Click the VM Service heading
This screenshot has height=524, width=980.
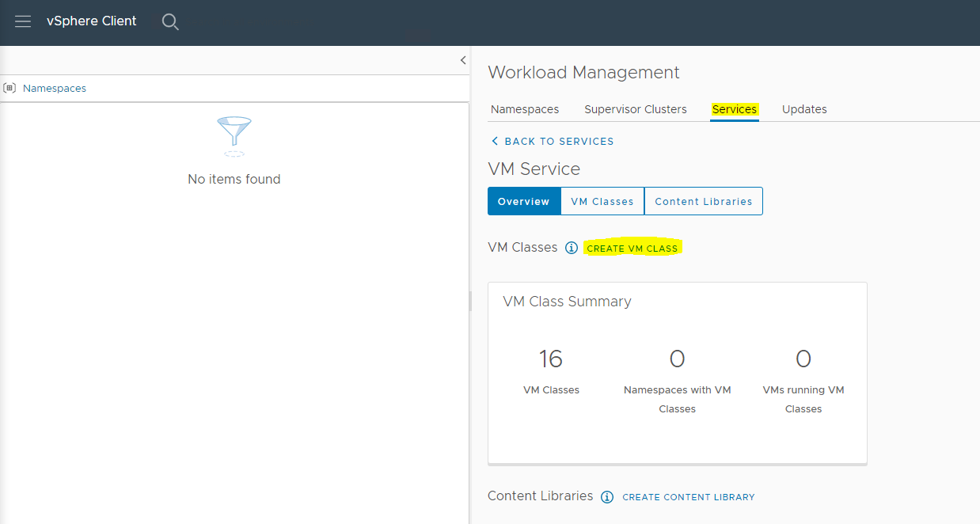pyautogui.click(x=534, y=169)
